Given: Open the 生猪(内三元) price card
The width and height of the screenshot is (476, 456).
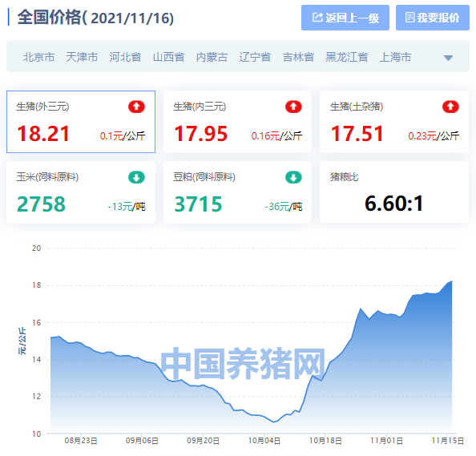Looking at the screenshot, I should 237,122.
